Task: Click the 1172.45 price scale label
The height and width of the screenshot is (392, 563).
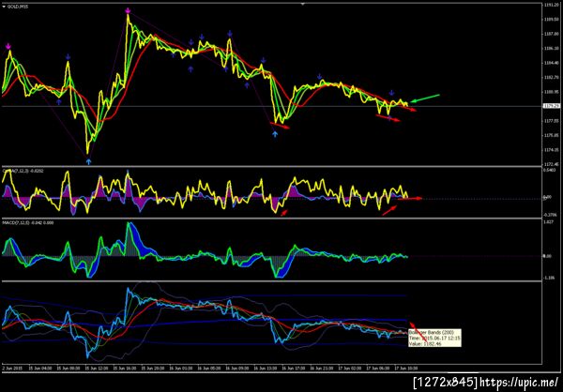Action: tap(550, 164)
